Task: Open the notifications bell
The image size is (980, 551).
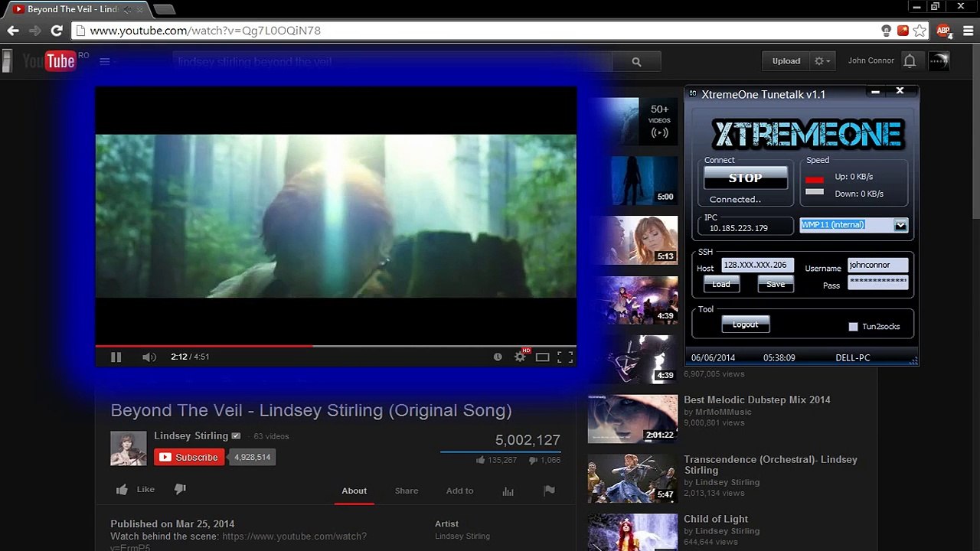Action: [910, 61]
